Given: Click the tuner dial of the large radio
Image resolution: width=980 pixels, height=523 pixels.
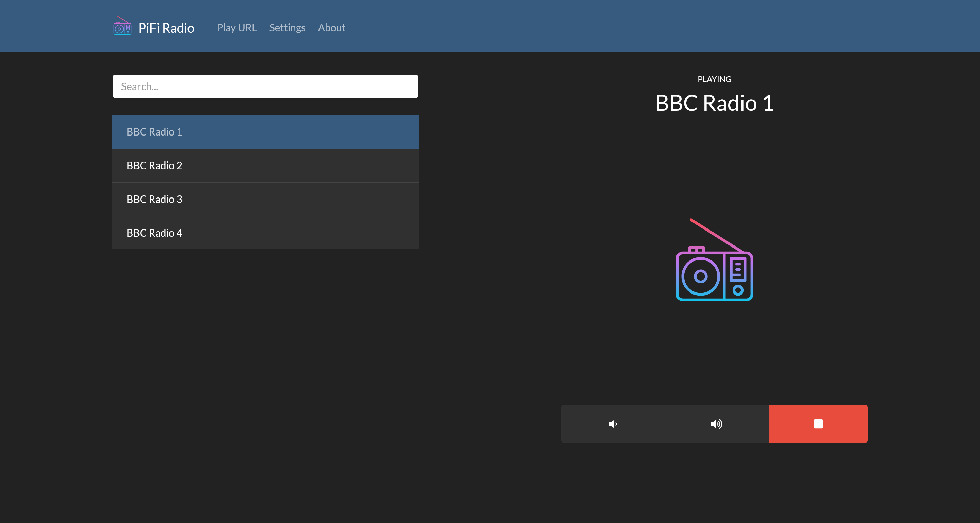Looking at the screenshot, I should click(738, 290).
